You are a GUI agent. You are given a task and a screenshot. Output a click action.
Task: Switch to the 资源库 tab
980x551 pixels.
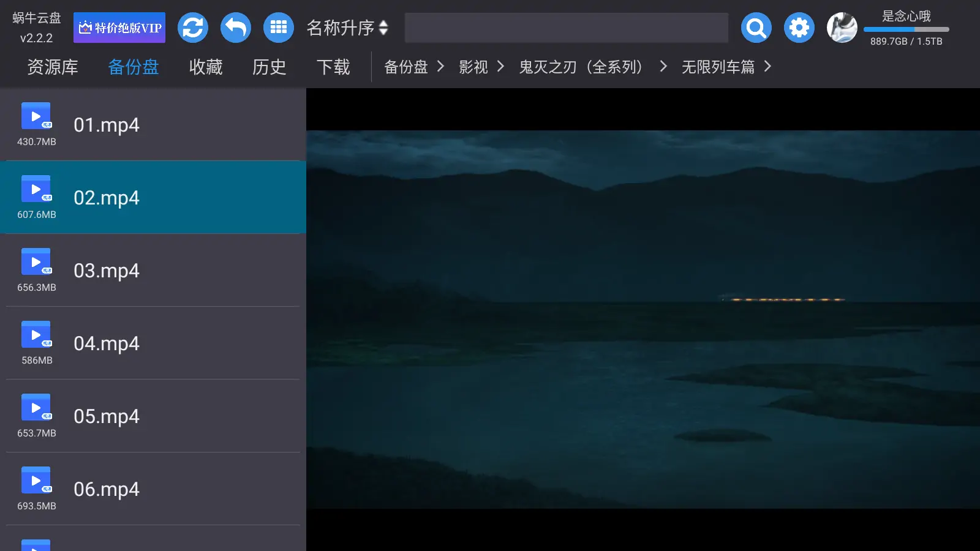[52, 67]
